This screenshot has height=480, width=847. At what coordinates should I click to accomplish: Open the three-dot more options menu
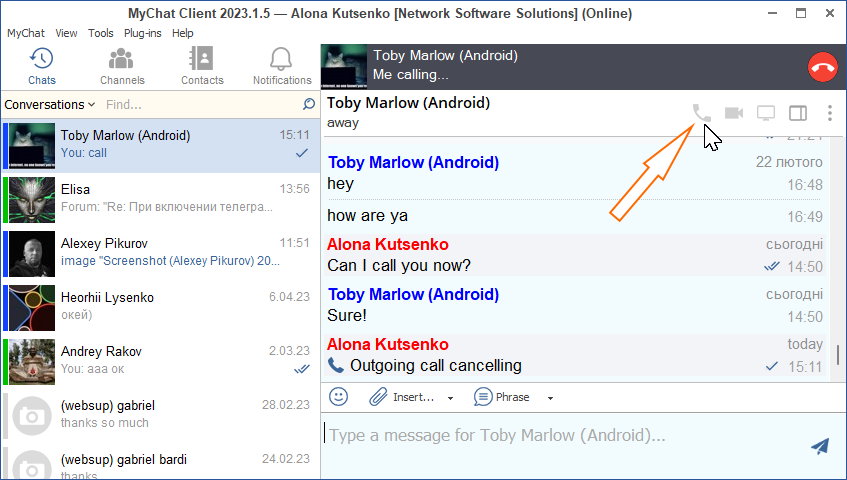pyautogui.click(x=830, y=113)
